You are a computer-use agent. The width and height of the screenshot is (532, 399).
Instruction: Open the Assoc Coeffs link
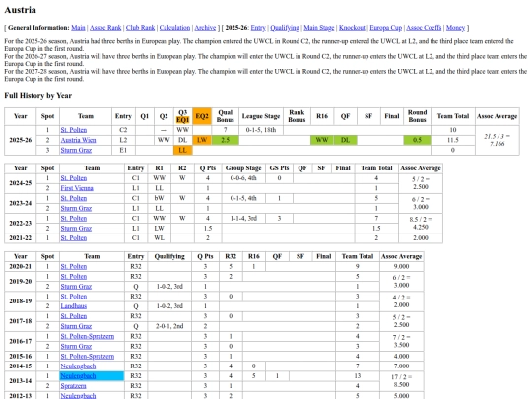(x=424, y=28)
